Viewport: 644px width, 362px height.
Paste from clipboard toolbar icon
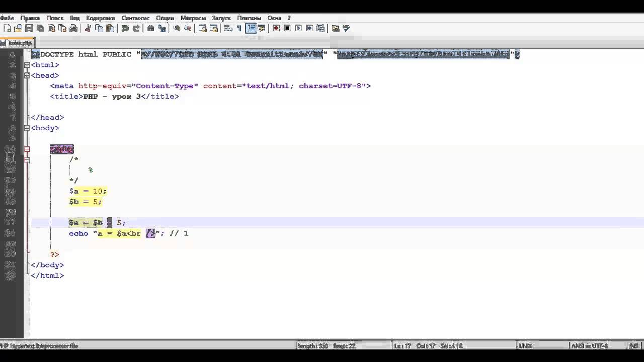coord(110,29)
